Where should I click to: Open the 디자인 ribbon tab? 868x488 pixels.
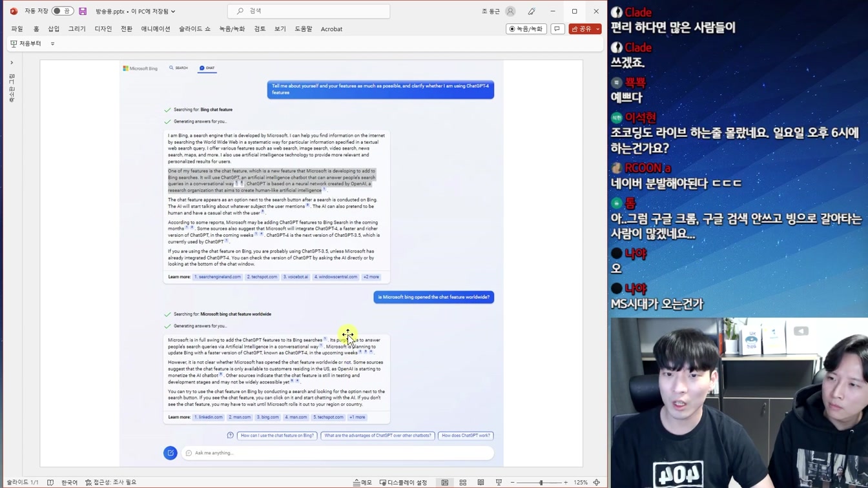click(103, 29)
